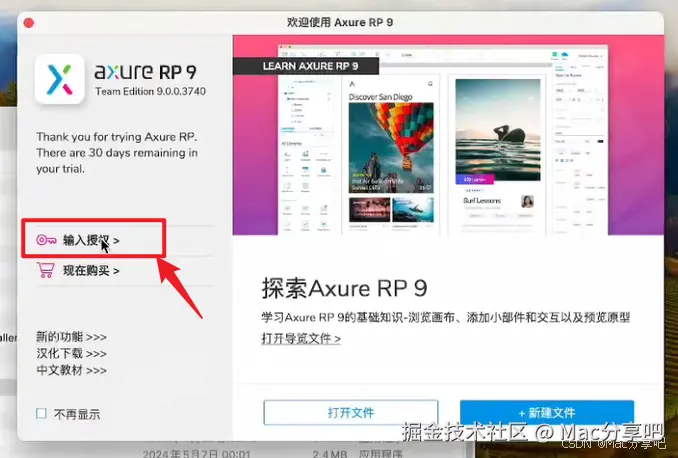Click the 欢迎使用 Axure RP 9 window title
This screenshot has width=678, height=458.
(340, 22)
